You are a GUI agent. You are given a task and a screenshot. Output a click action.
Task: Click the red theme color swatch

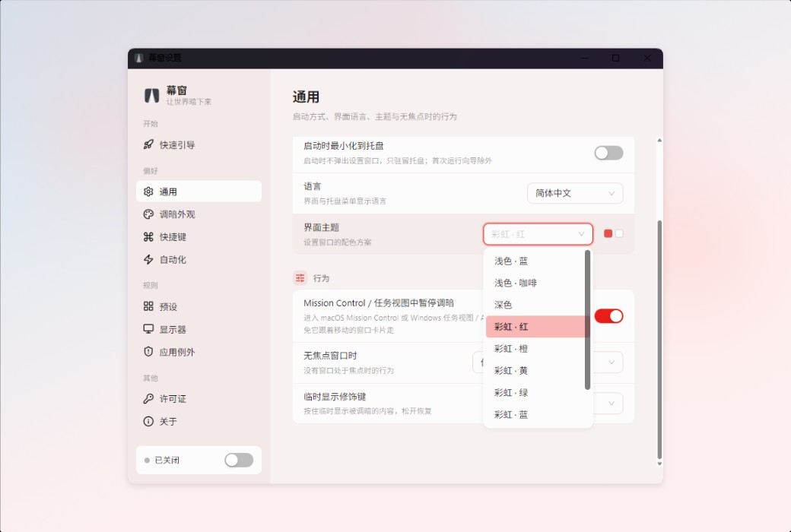click(x=608, y=233)
